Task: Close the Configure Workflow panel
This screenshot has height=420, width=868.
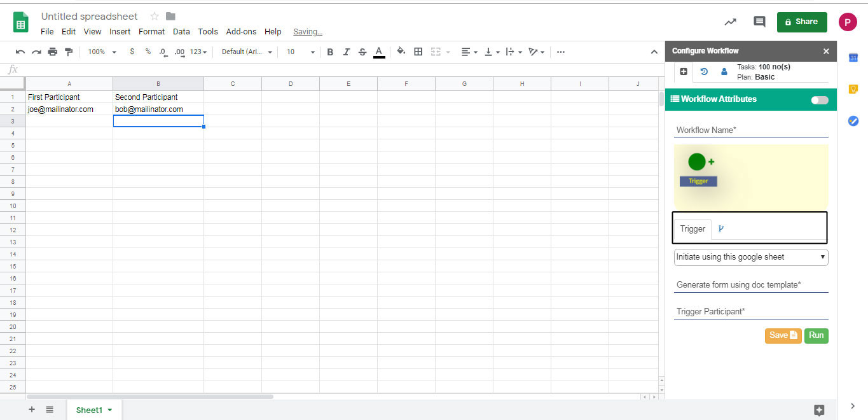Action: 826,51
